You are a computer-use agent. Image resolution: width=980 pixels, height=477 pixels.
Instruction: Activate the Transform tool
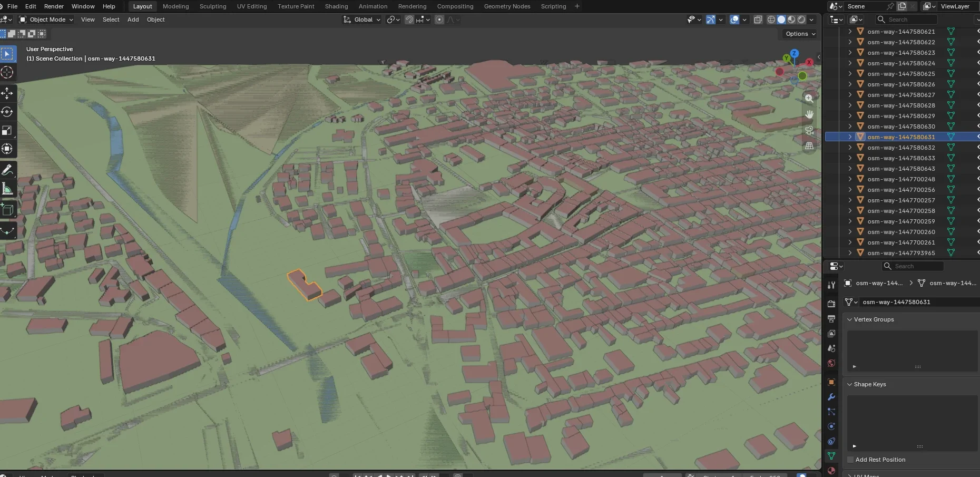pos(7,149)
